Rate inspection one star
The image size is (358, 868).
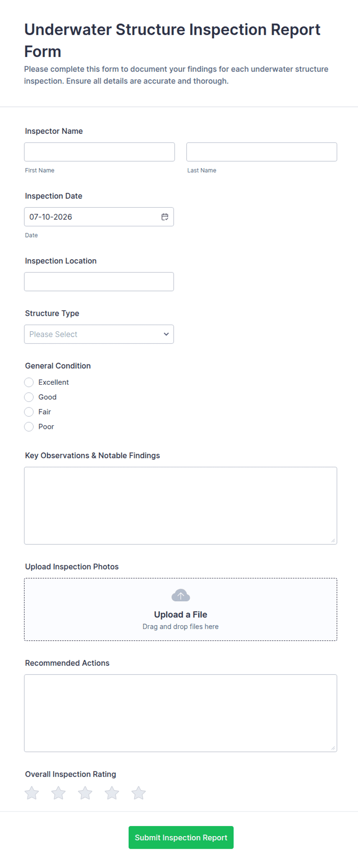pyautogui.click(x=32, y=793)
